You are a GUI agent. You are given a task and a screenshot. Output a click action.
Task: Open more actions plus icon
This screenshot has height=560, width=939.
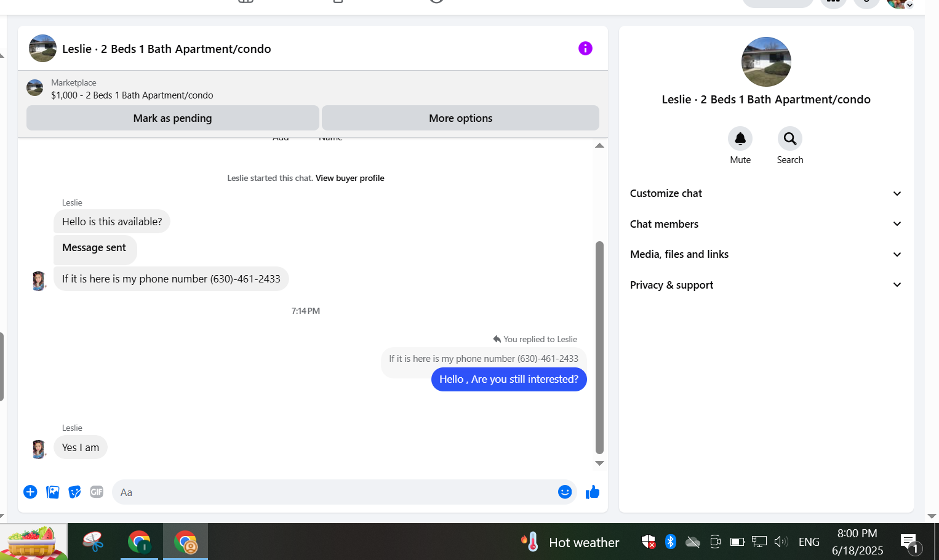(30, 492)
